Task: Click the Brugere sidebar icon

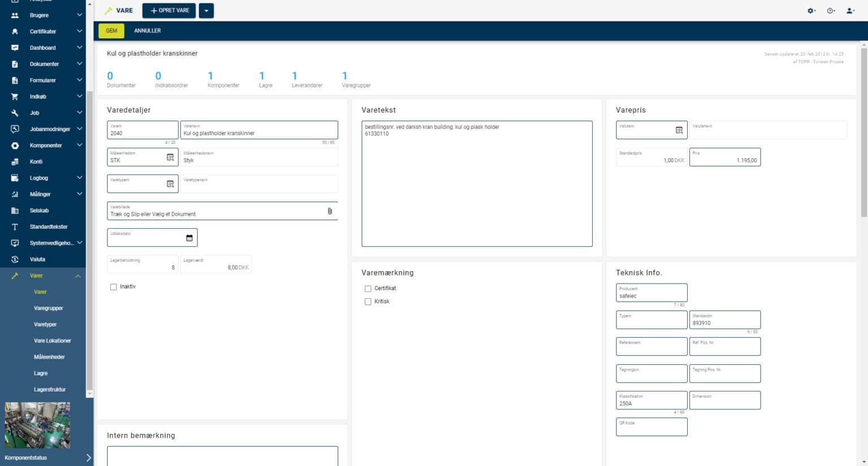Action: coord(15,15)
